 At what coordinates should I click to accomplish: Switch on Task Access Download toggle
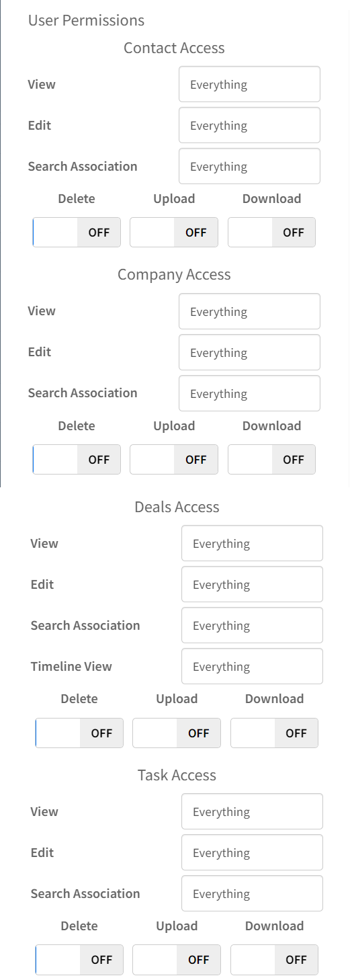274,960
